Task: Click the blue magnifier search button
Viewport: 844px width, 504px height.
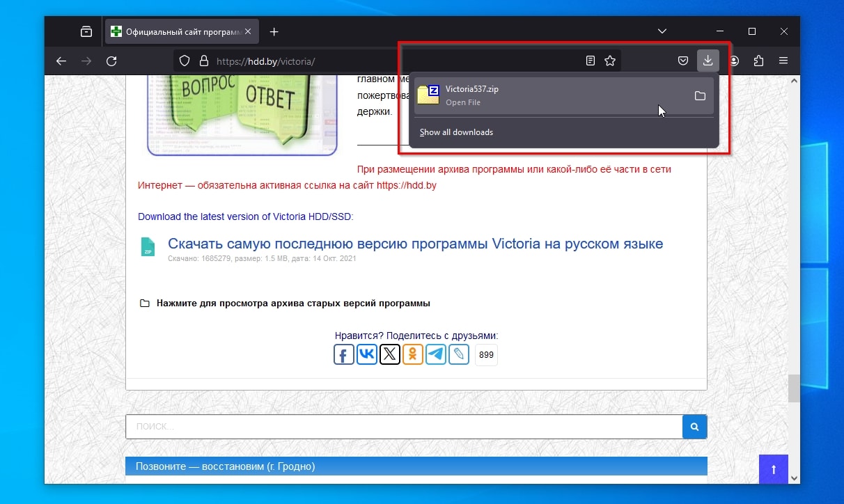Action: 694,427
